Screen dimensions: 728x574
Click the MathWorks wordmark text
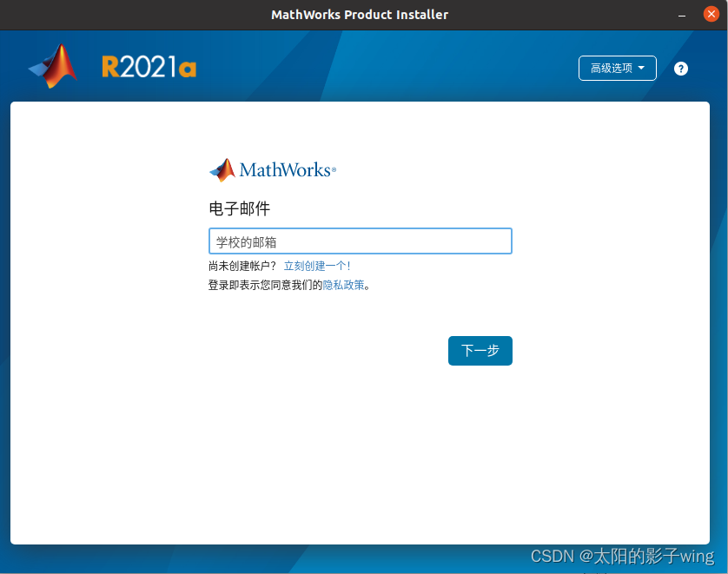[x=287, y=170]
